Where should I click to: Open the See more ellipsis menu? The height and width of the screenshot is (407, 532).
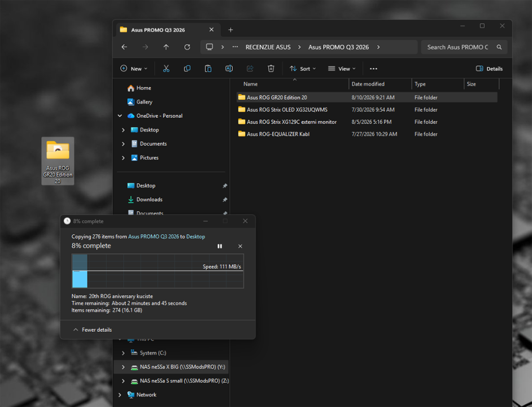point(374,69)
